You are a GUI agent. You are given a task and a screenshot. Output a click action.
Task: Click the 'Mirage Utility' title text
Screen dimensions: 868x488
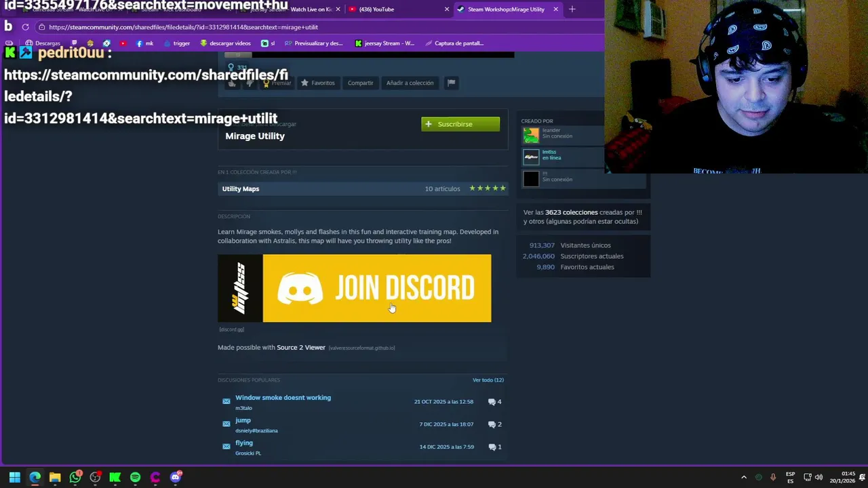(255, 136)
